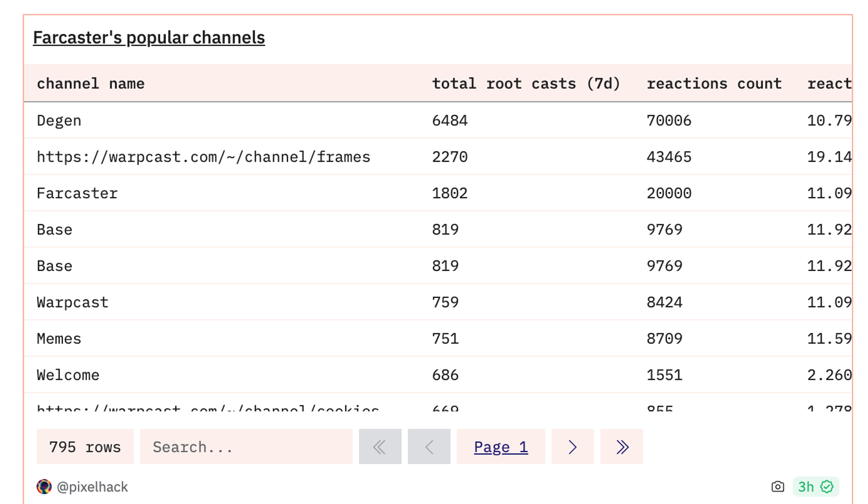
Task: Click the warpcast.com channel/frames cell
Action: (x=204, y=157)
